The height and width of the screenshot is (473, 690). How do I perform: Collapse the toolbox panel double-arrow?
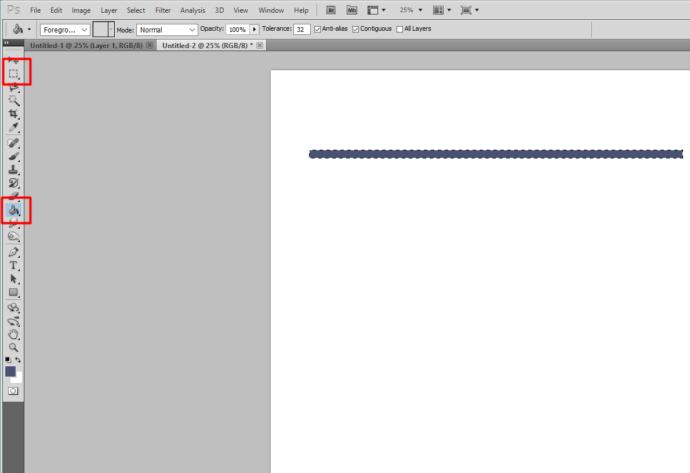(x=6, y=43)
